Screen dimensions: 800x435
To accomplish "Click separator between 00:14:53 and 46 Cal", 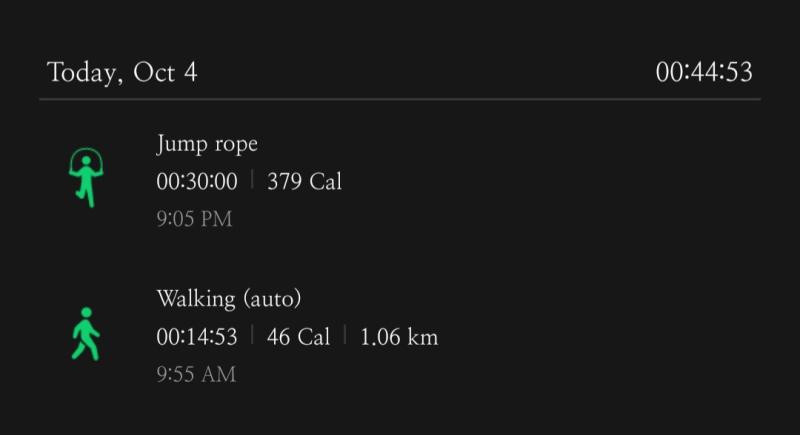I will (252, 335).
